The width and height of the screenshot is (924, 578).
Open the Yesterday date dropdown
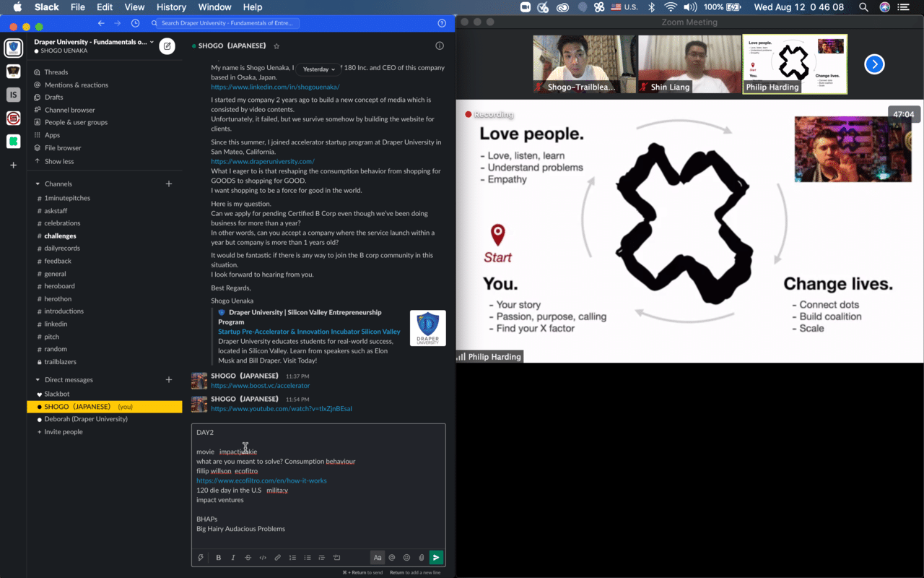click(x=318, y=69)
